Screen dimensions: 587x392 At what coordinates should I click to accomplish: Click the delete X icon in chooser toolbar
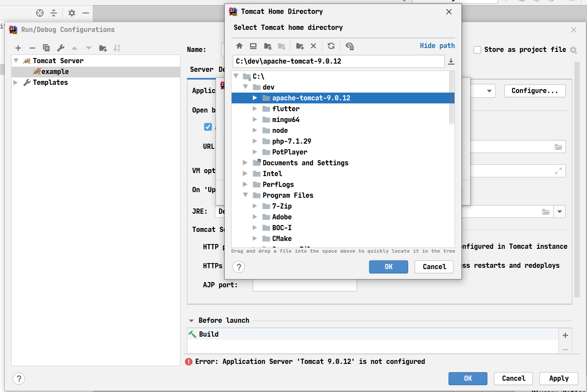pyautogui.click(x=313, y=46)
